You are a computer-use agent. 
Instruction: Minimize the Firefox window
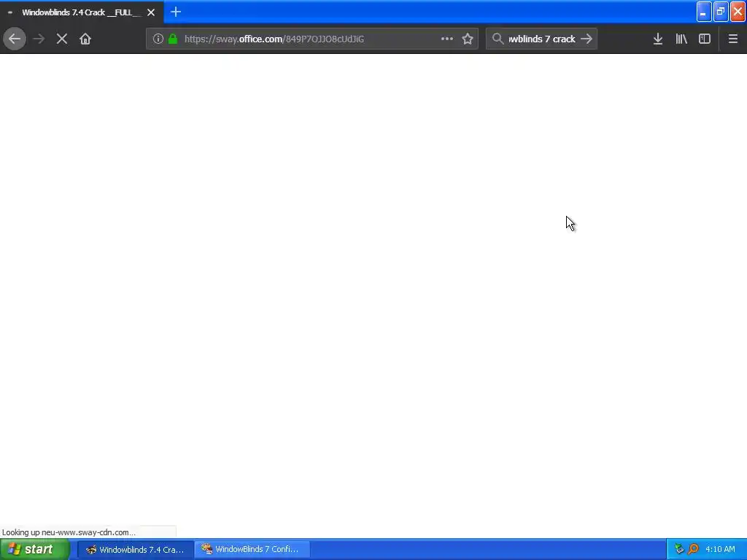704,12
